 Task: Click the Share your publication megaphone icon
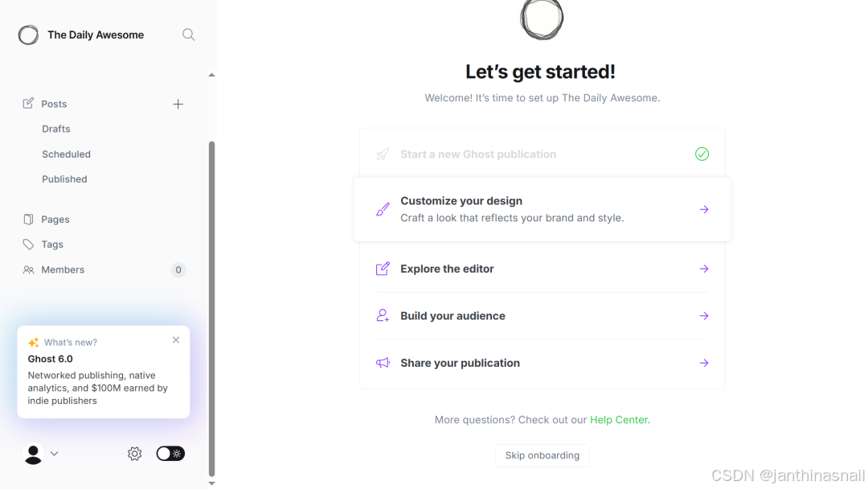(383, 363)
